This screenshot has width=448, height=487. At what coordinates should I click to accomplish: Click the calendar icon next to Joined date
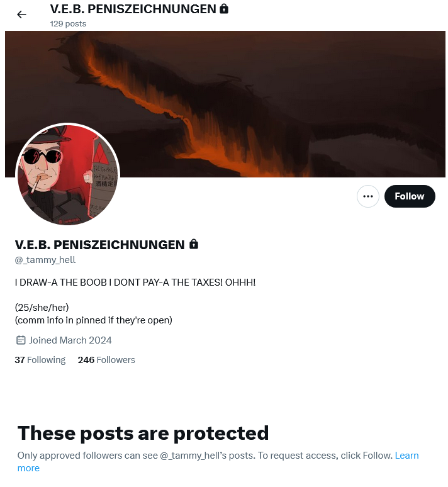21,340
